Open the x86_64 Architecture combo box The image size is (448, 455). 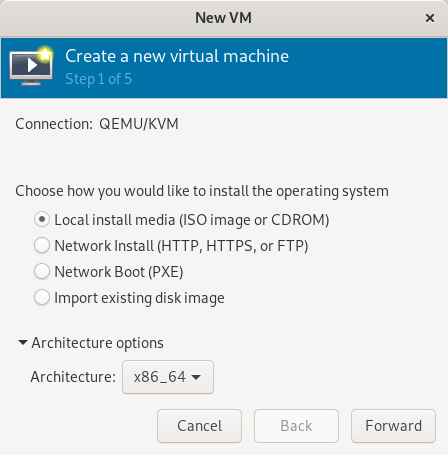[x=168, y=377]
